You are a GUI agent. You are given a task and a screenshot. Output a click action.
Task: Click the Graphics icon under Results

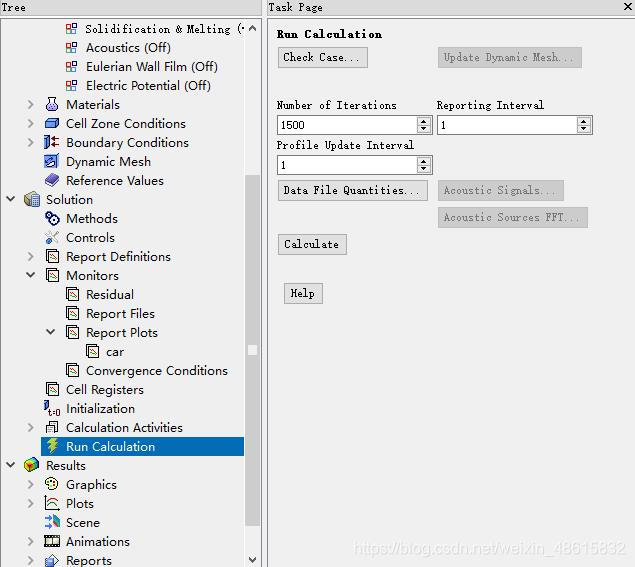pos(52,485)
